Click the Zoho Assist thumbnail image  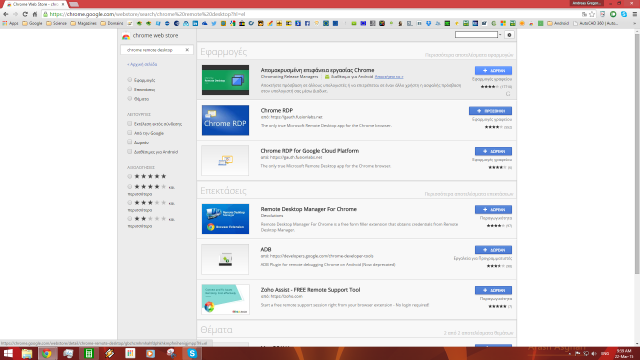click(x=225, y=300)
